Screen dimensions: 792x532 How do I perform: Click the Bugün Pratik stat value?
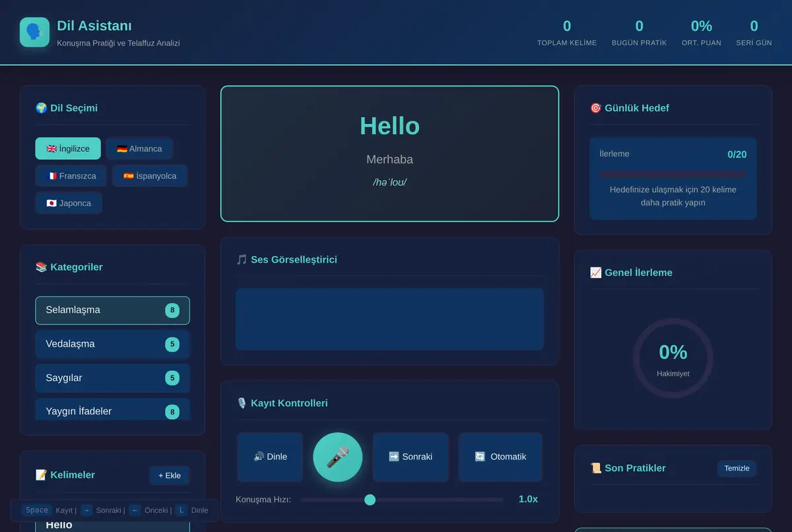(x=640, y=26)
